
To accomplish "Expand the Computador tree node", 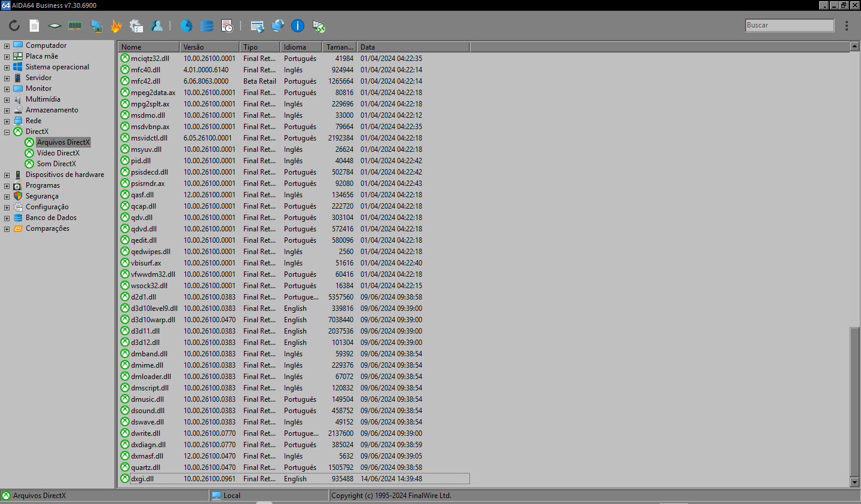I will coord(7,46).
